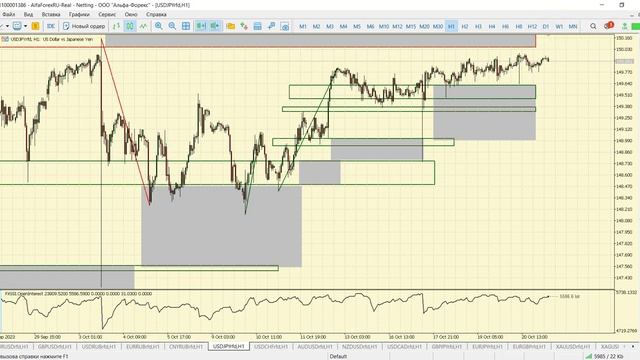Click the green upload/VPS icon
The height and width of the screenshot is (360, 640).
point(624,26)
